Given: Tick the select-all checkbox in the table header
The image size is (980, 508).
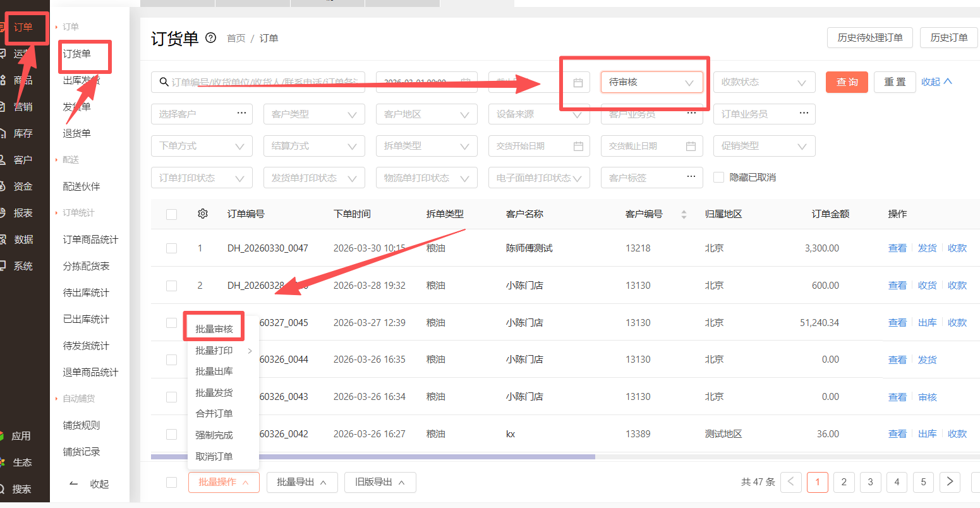Looking at the screenshot, I should (171, 214).
